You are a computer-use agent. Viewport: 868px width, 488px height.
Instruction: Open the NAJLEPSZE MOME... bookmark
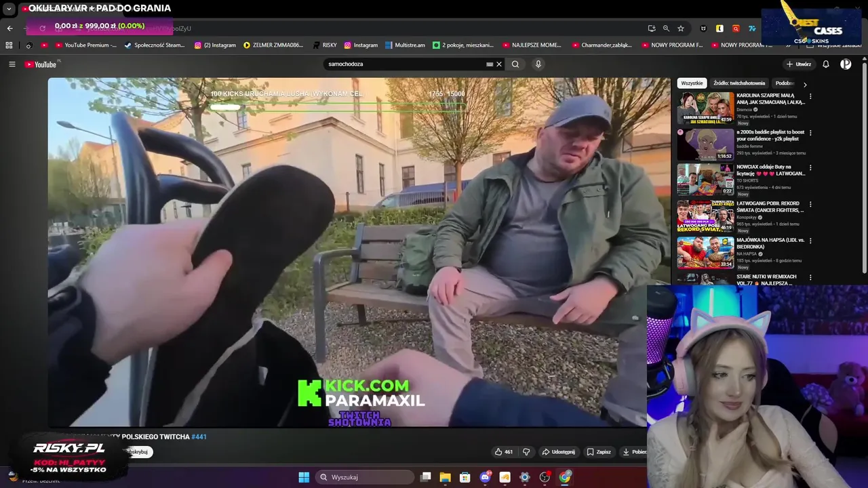coord(532,45)
